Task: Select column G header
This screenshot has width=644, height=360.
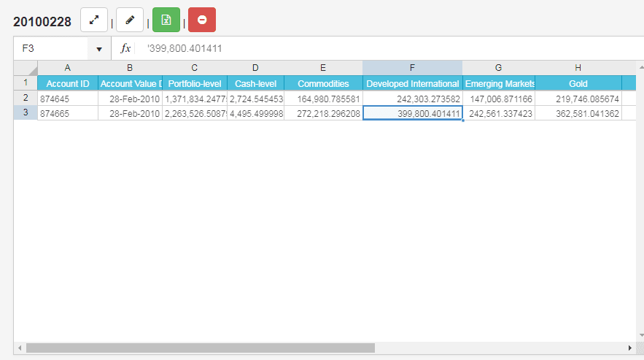Action: 498,68
